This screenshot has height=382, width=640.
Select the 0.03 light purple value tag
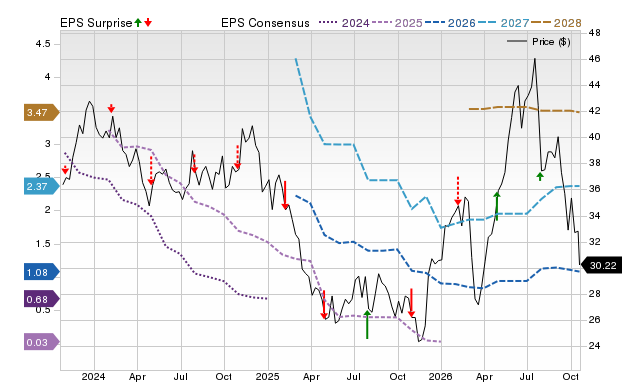[x=42, y=342]
